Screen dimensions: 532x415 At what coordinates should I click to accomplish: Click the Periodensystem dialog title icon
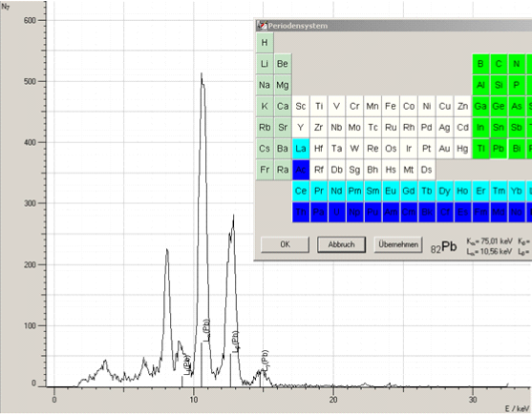pyautogui.click(x=262, y=26)
